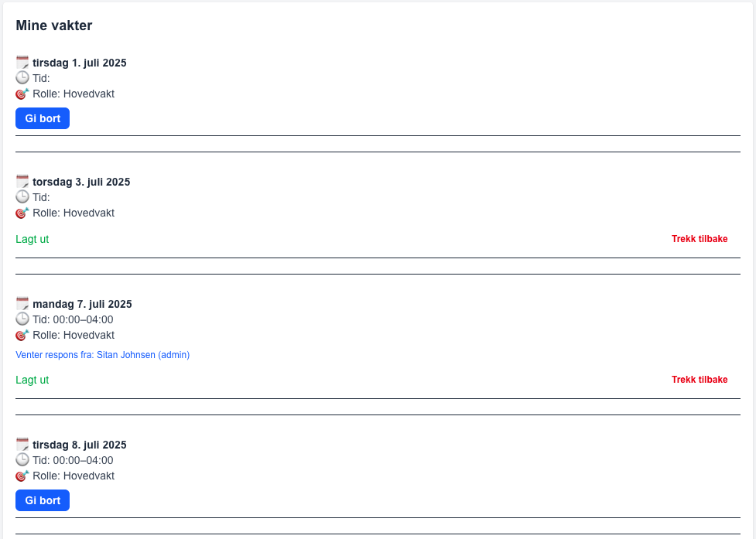
Task: Click clock icon next to tirsdag 8. juli time
Action: click(22, 460)
